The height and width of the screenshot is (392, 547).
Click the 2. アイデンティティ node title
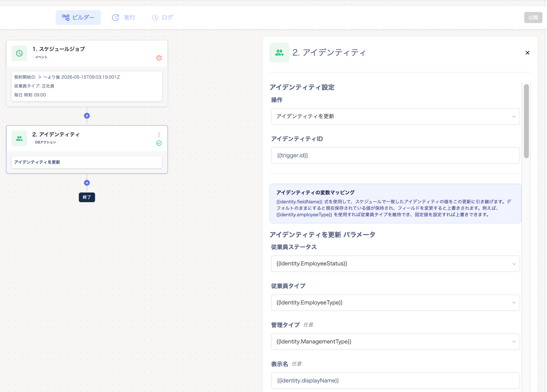coord(56,135)
